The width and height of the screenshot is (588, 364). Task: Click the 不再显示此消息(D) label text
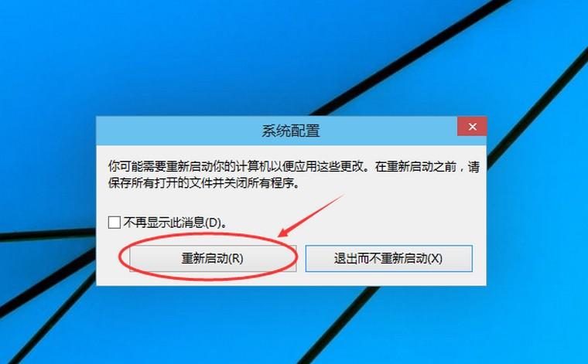tap(175, 223)
